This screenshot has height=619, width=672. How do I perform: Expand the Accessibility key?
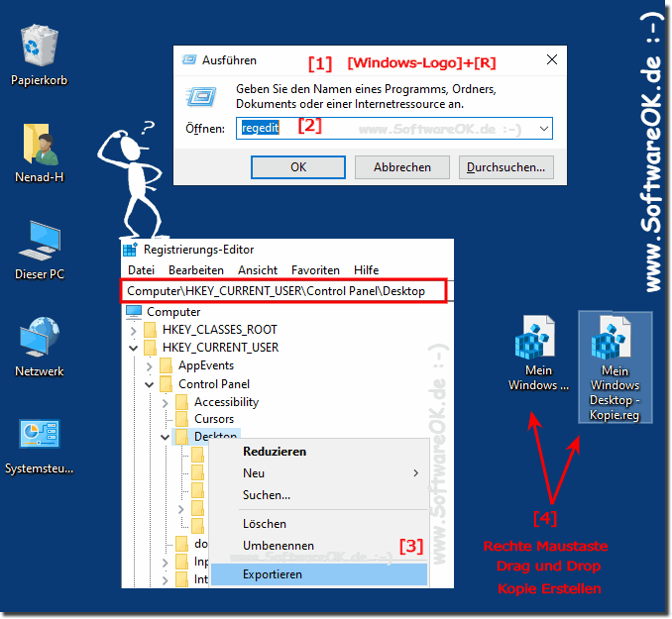pos(166,403)
